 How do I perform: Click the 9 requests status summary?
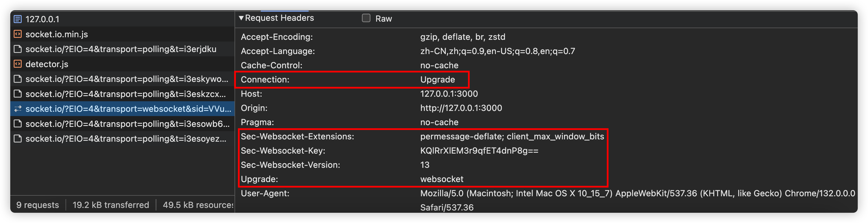coord(37,205)
